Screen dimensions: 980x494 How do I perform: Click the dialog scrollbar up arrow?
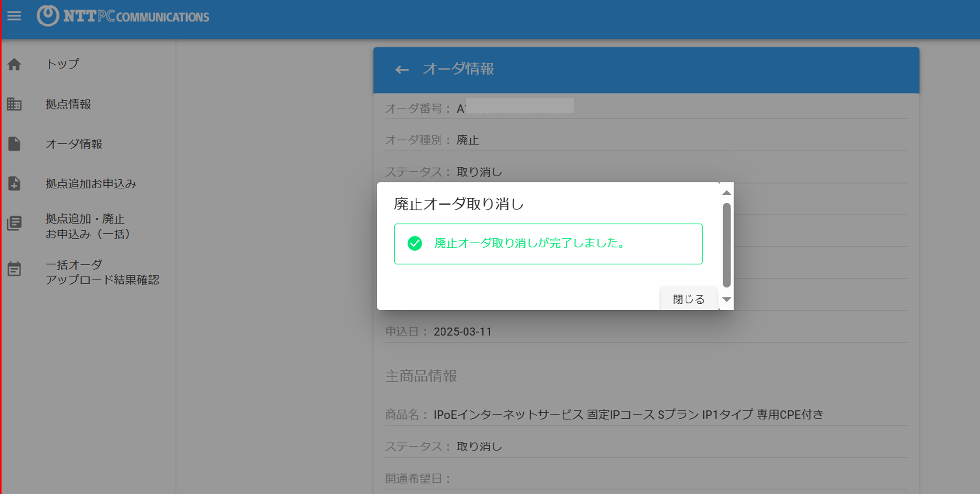pos(727,193)
